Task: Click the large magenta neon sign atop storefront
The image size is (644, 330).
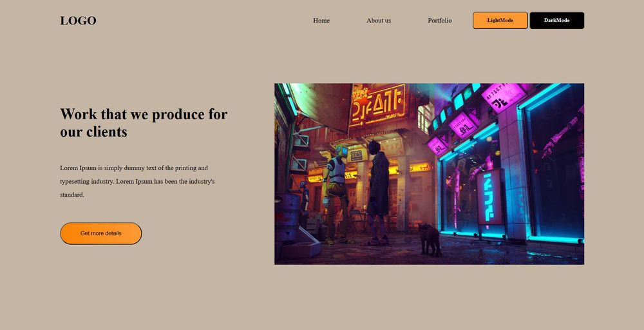Action: (504, 97)
